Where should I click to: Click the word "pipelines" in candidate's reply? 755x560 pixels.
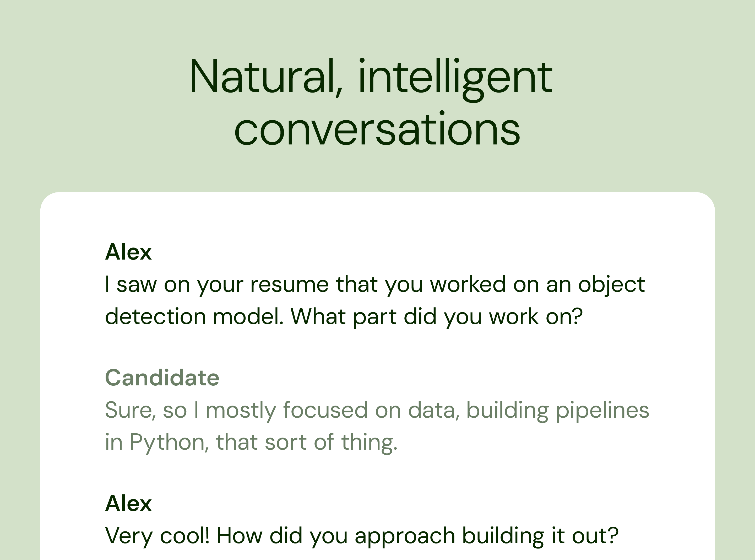602,410
